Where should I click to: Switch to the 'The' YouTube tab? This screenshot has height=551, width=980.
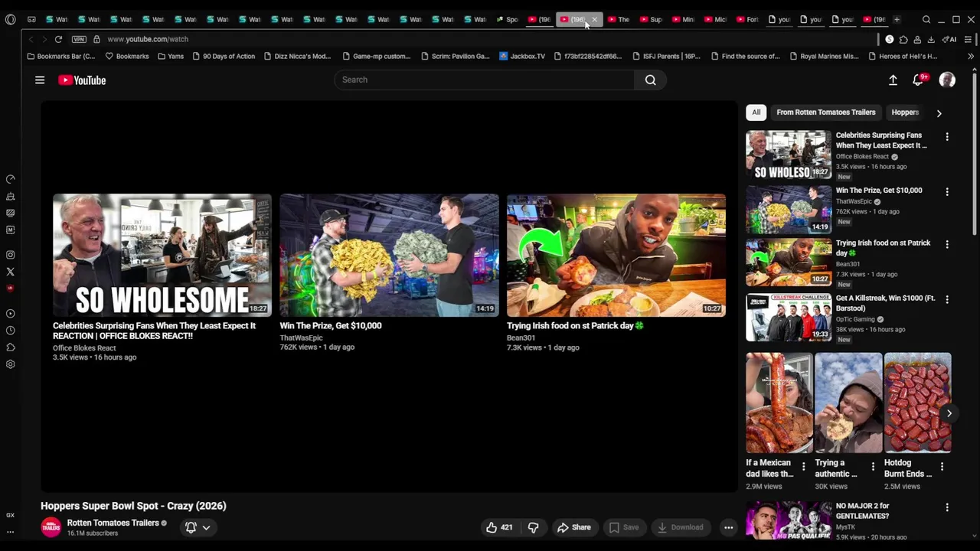point(619,19)
